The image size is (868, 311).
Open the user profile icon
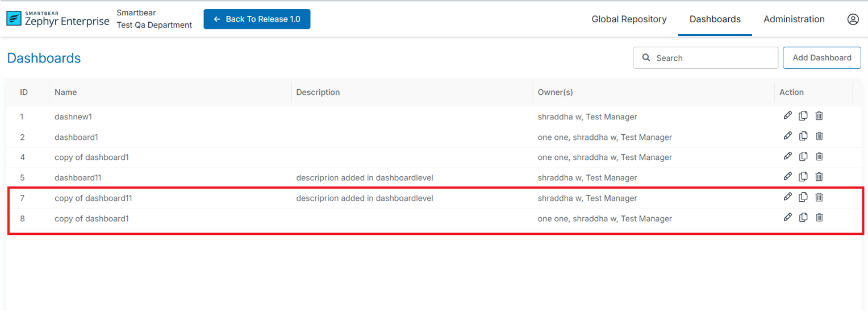853,19
